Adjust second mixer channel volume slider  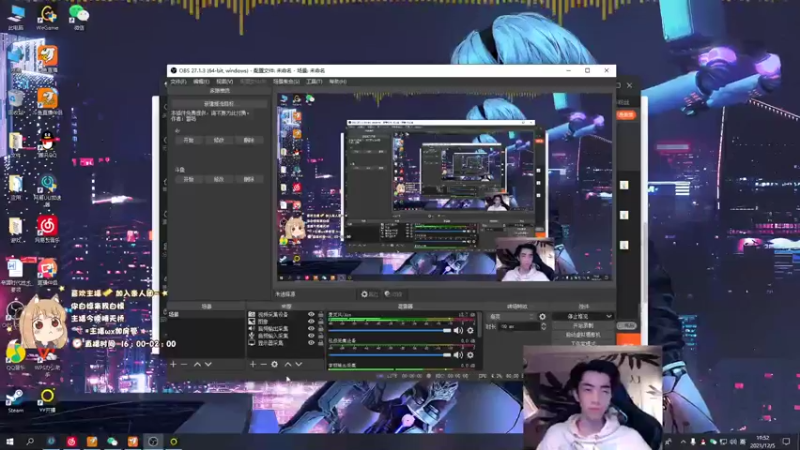(390, 355)
